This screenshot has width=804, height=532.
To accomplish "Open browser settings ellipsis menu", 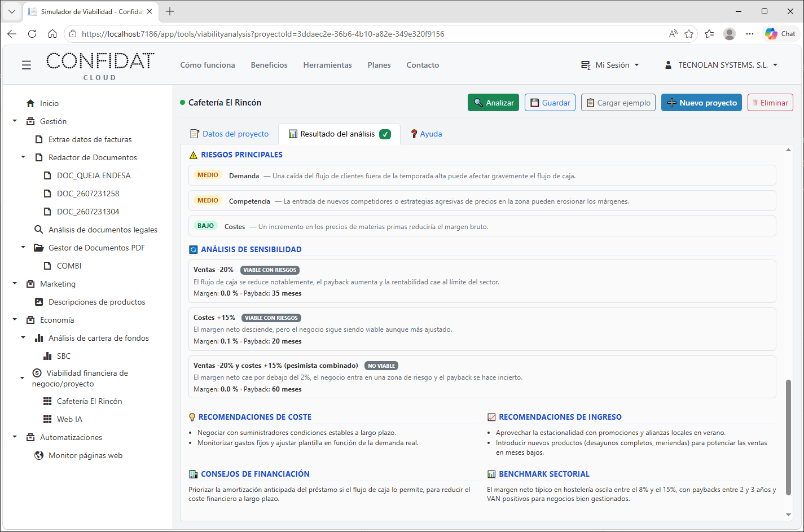I will [749, 34].
